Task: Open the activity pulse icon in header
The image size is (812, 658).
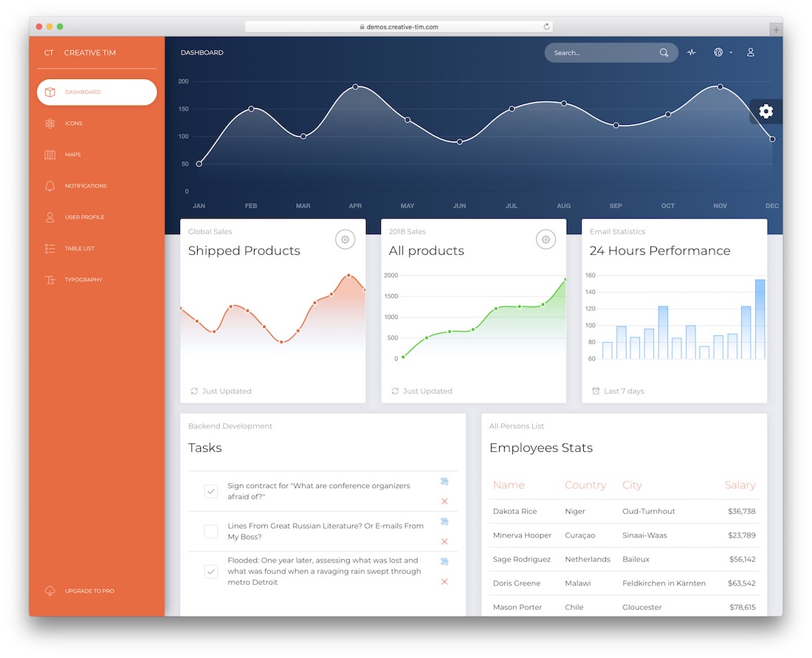Action: (692, 52)
